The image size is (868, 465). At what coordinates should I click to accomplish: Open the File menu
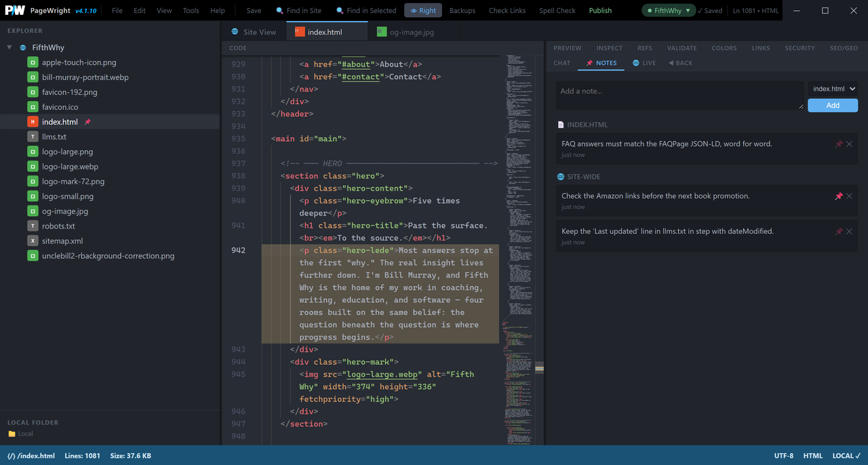tap(117, 10)
